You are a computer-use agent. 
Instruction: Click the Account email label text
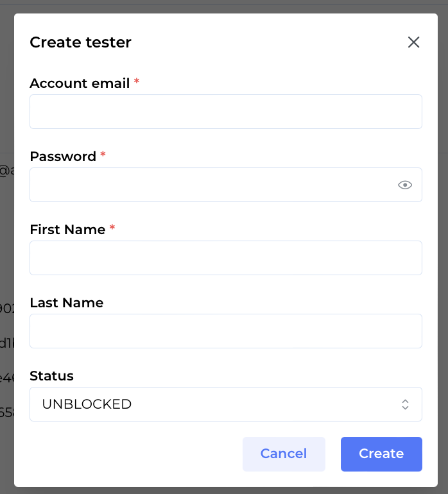pos(80,83)
